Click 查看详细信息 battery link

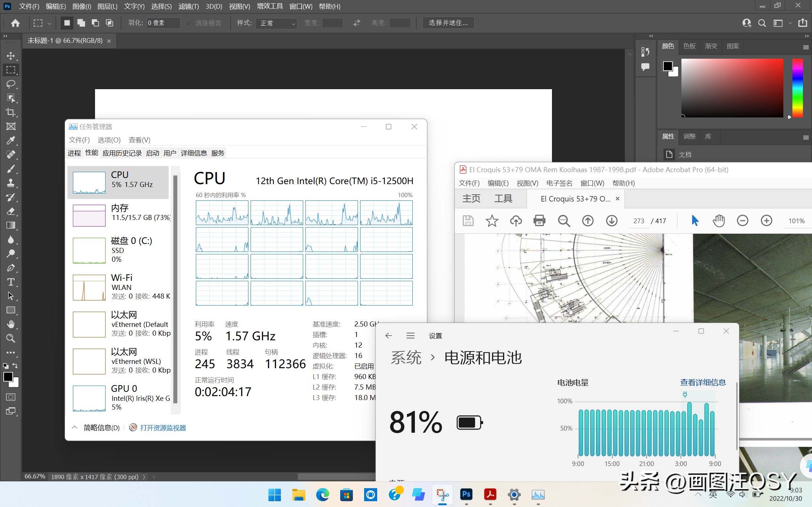pos(703,382)
